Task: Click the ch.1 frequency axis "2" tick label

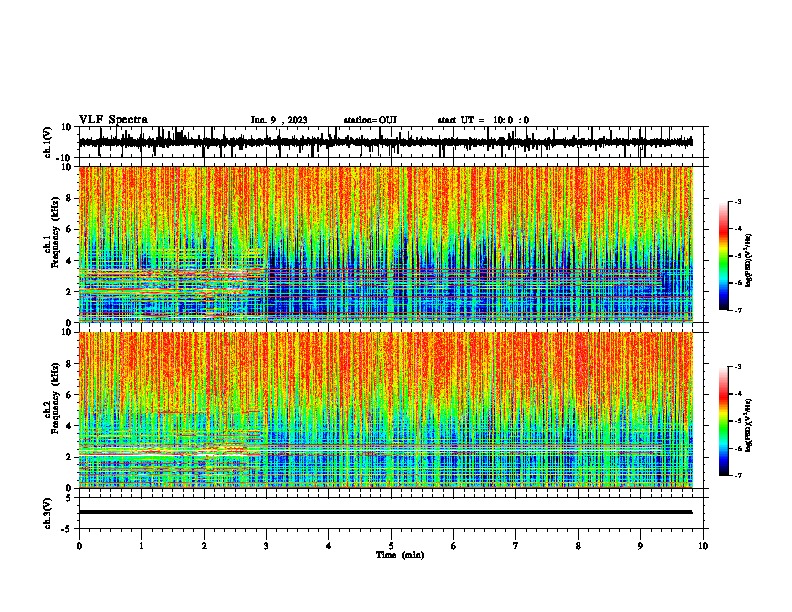Action: pos(69,291)
